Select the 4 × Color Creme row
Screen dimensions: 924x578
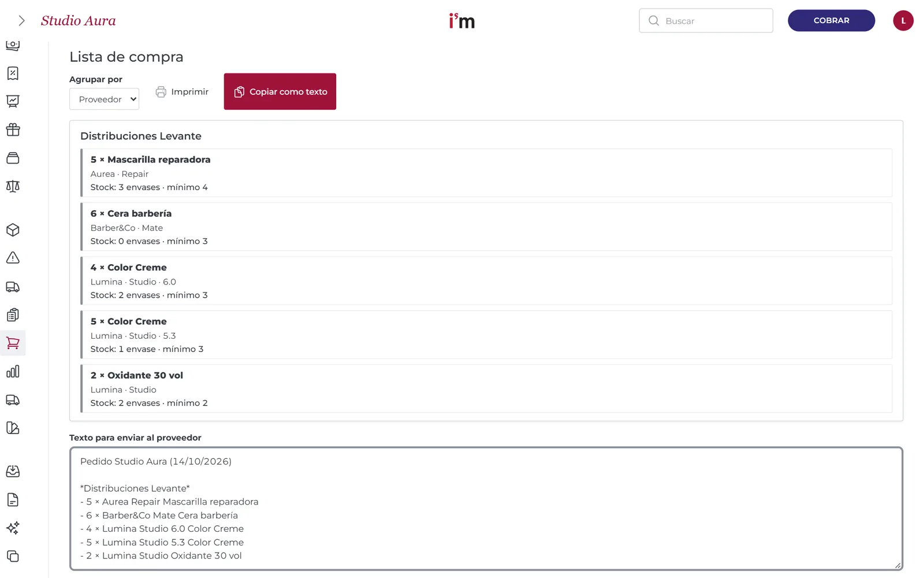click(x=486, y=280)
